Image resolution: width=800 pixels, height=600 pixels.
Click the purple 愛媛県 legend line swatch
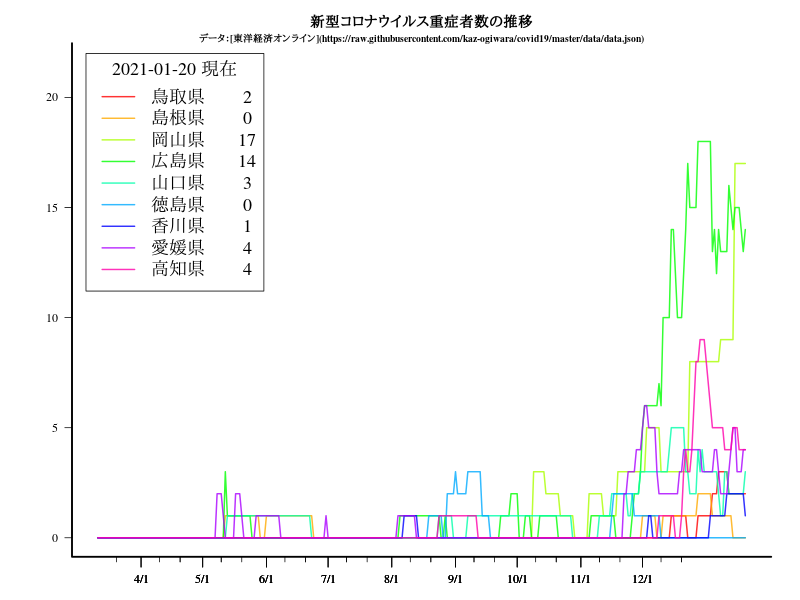click(x=118, y=247)
